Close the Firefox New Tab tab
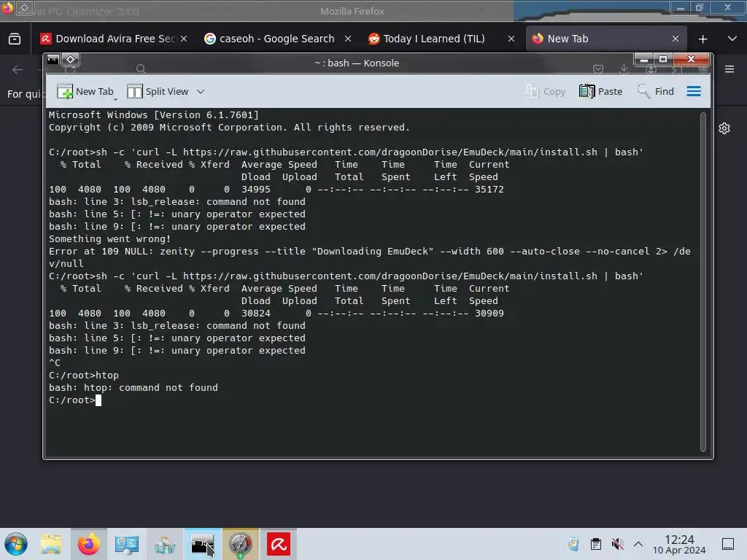Image resolution: width=747 pixels, height=560 pixels. coord(675,39)
